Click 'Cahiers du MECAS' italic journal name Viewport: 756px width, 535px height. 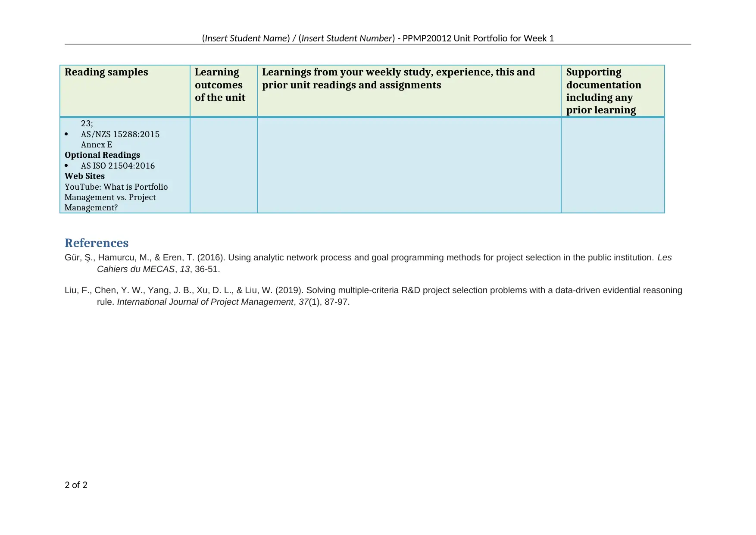coord(136,269)
